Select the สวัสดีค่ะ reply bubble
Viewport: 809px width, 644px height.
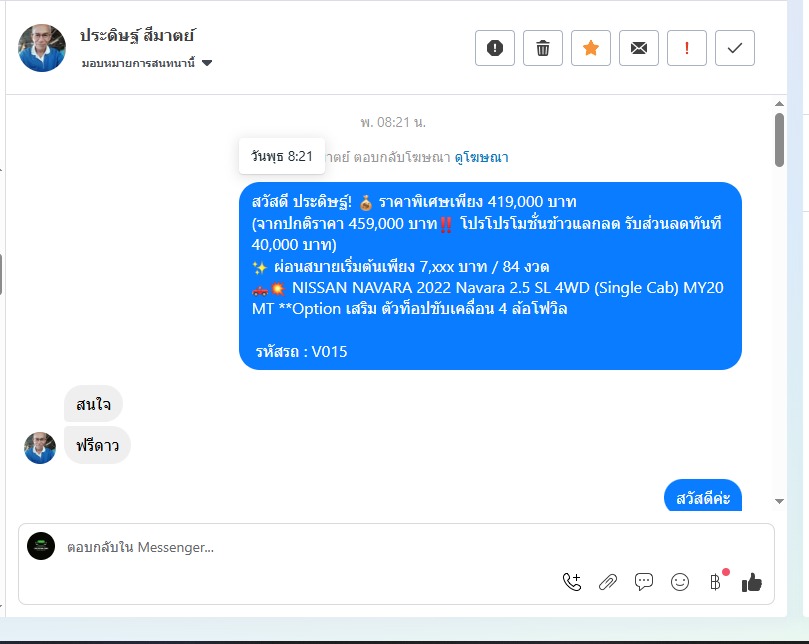coord(703,497)
